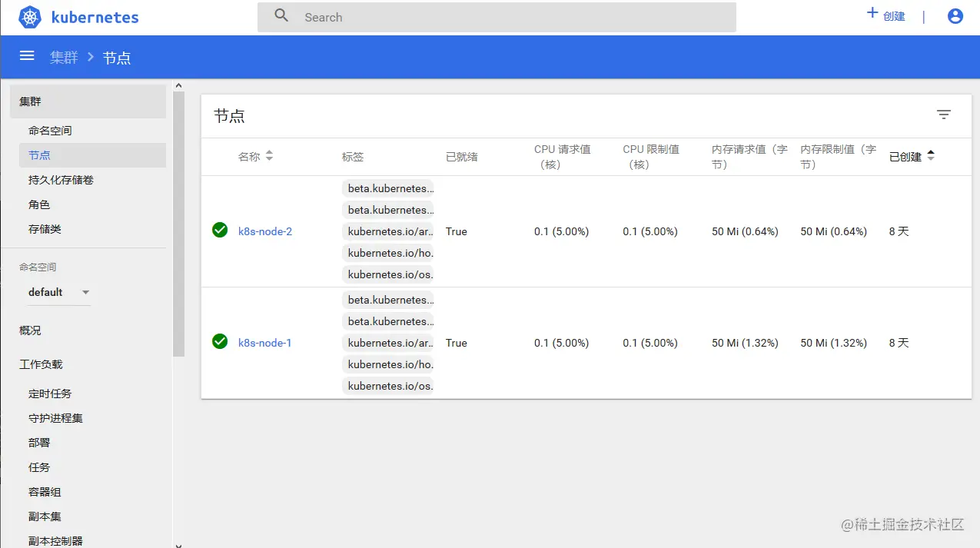The width and height of the screenshot is (980, 548).
Task: Click first beta.kubernetes label chip of k8s-node-2
Action: 389,188
